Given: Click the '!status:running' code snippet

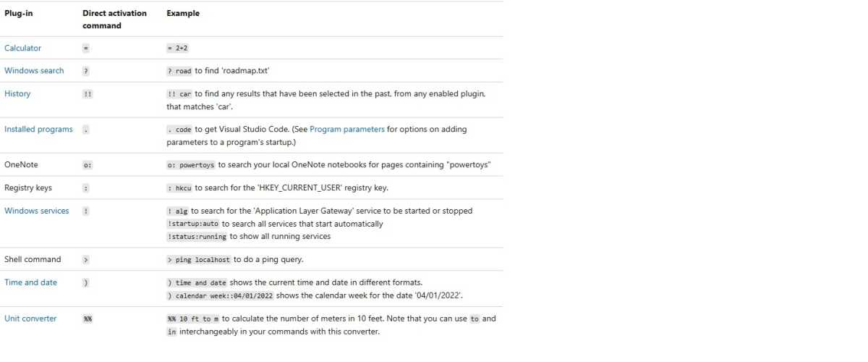Looking at the screenshot, I should 197,237.
